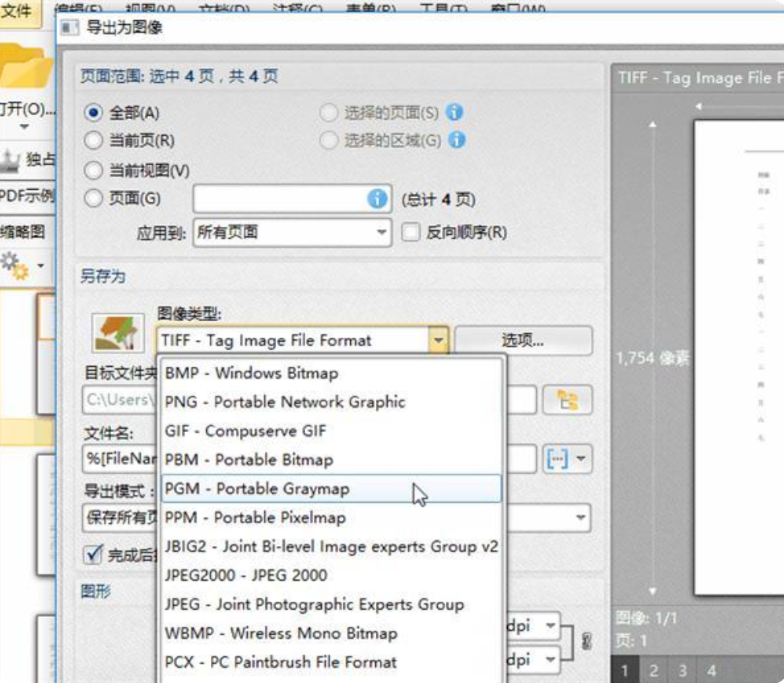This screenshot has height=683, width=784.
Task: Collapse the TIFF image type dropdown arrow
Action: (x=438, y=340)
